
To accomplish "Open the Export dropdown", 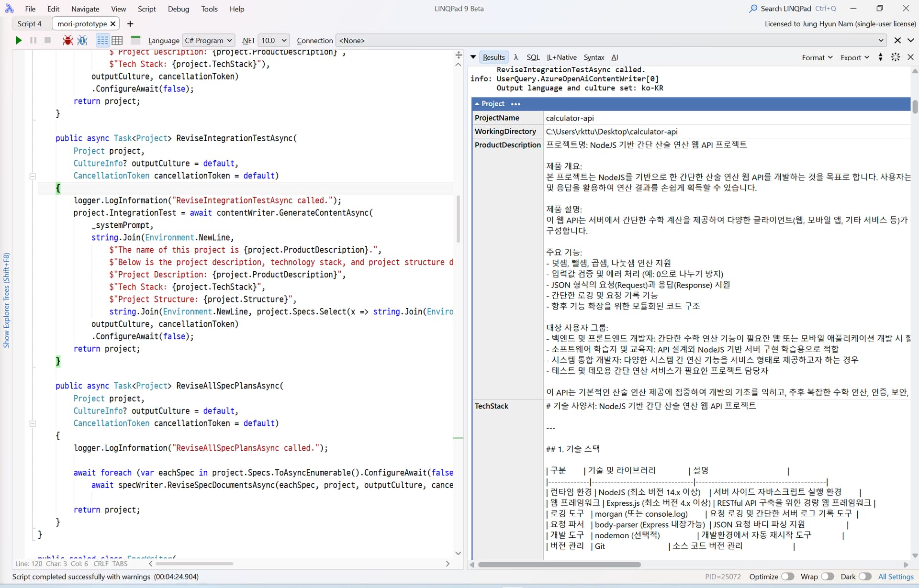I will 855,57.
